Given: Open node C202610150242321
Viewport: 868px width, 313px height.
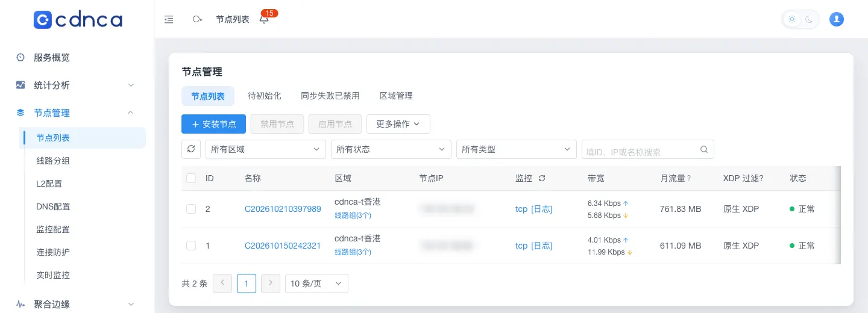Looking at the screenshot, I should pyautogui.click(x=283, y=246).
